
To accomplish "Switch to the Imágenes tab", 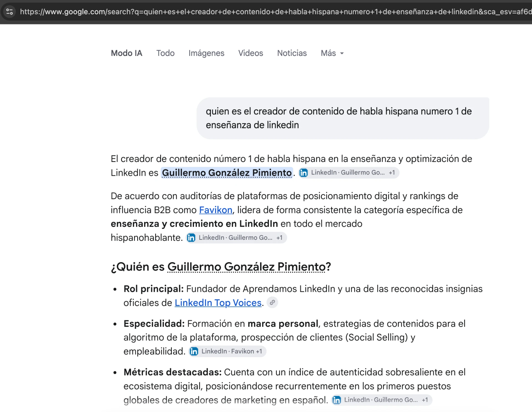I will pyautogui.click(x=206, y=53).
